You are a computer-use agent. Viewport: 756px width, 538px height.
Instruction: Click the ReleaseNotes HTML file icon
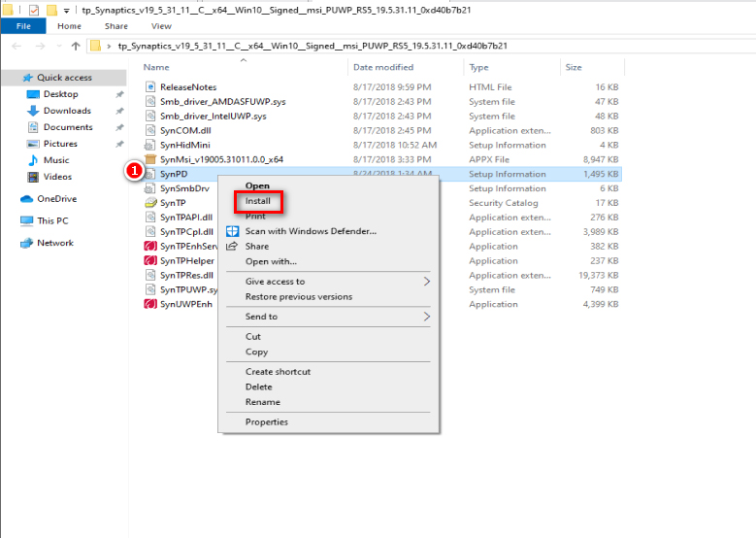[150, 86]
